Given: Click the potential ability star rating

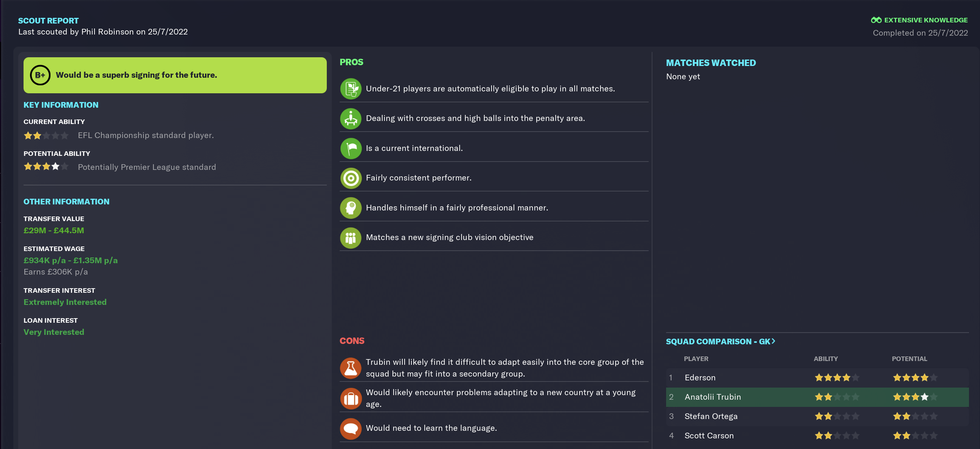Looking at the screenshot, I should 46,166.
